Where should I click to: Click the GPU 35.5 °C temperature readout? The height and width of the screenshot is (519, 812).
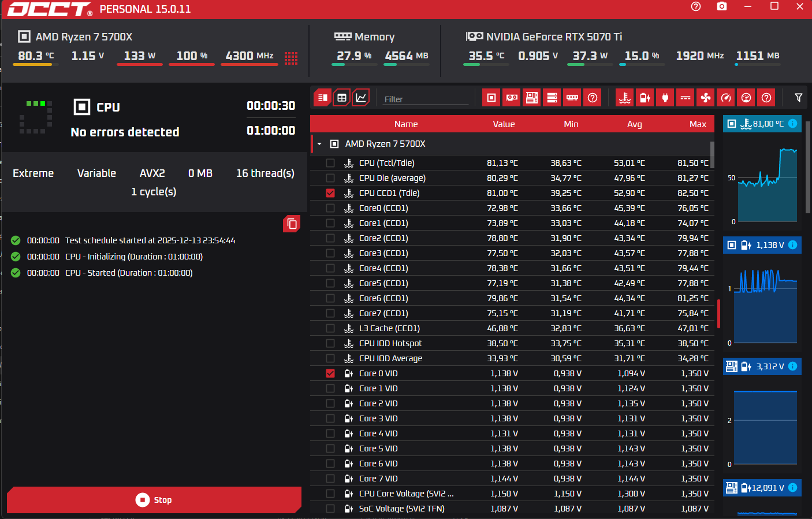click(x=486, y=56)
